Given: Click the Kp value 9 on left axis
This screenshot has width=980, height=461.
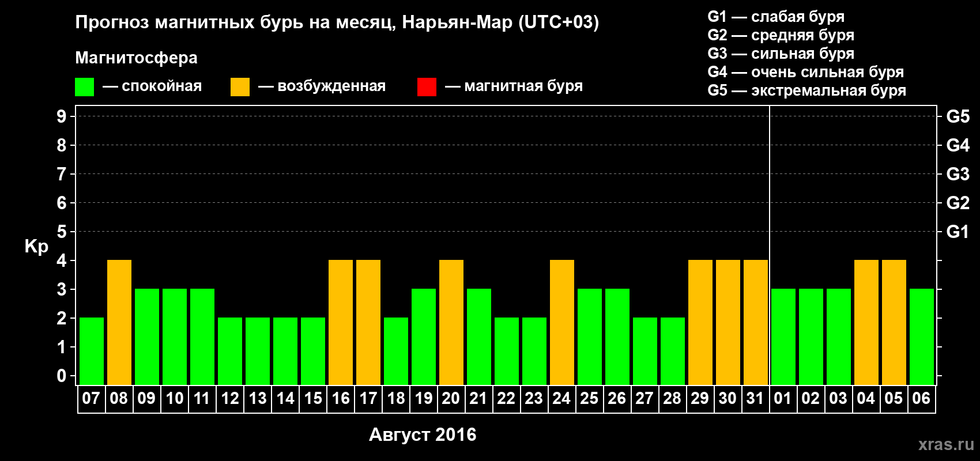Looking at the screenshot, I should click(61, 116).
